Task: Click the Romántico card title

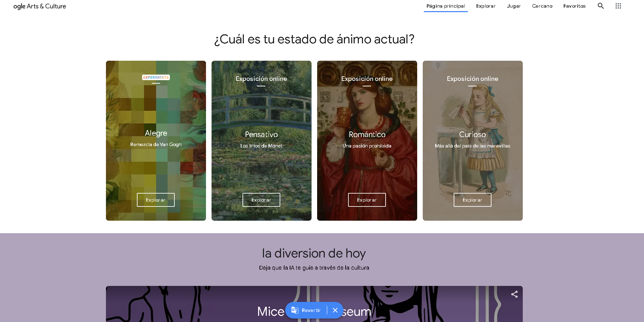Action: tap(367, 134)
